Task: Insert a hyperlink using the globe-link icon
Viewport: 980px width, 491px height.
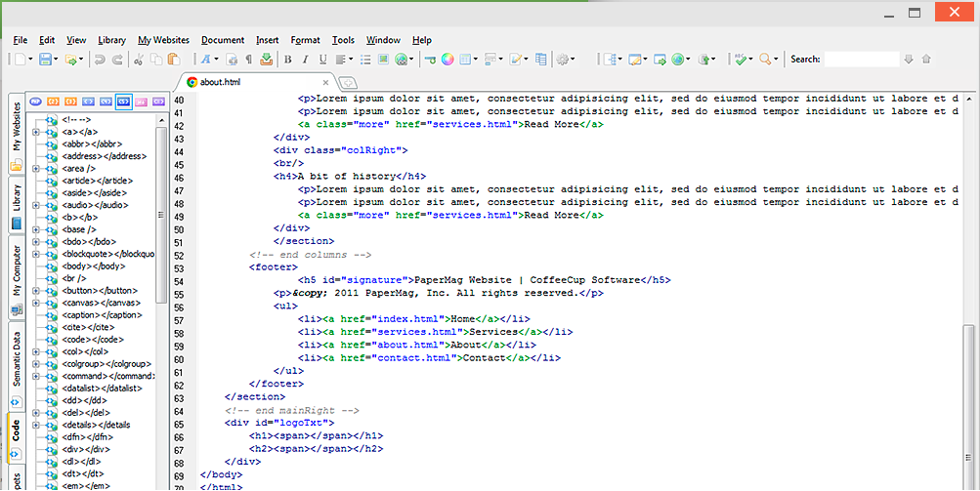Action: (x=402, y=60)
